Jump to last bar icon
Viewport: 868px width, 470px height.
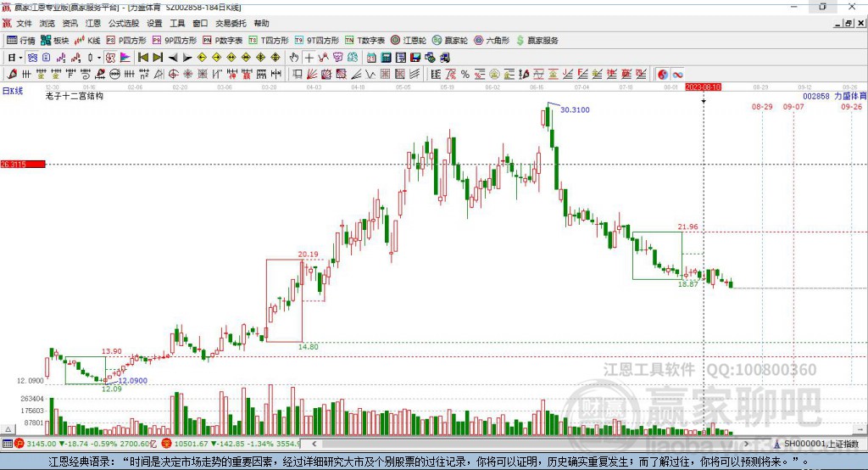158,58
